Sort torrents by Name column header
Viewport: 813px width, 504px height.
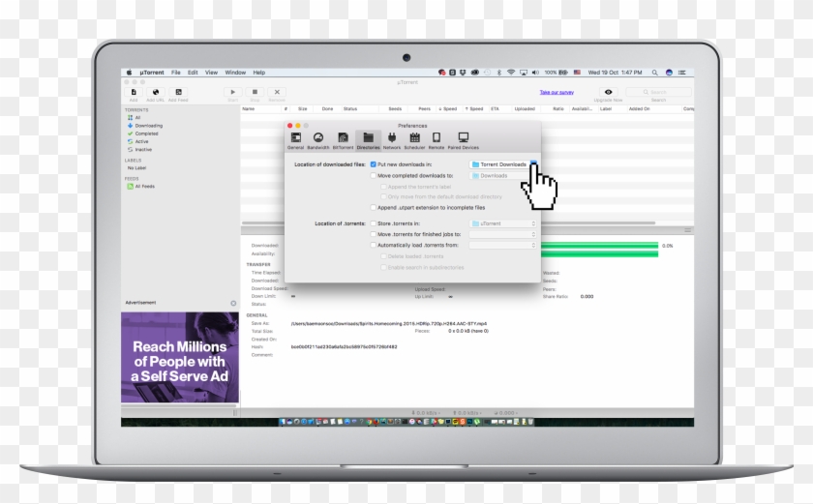tap(249, 109)
